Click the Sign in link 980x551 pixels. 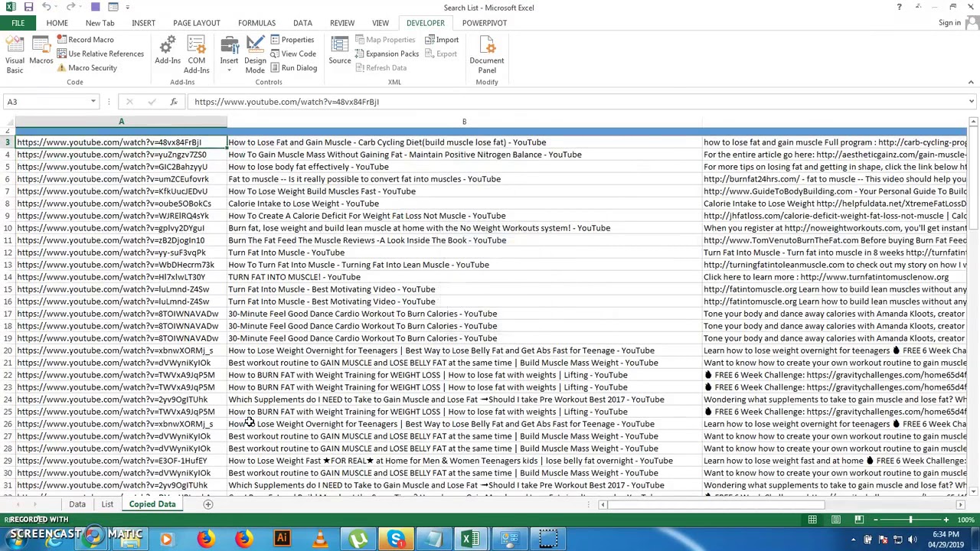coord(949,23)
